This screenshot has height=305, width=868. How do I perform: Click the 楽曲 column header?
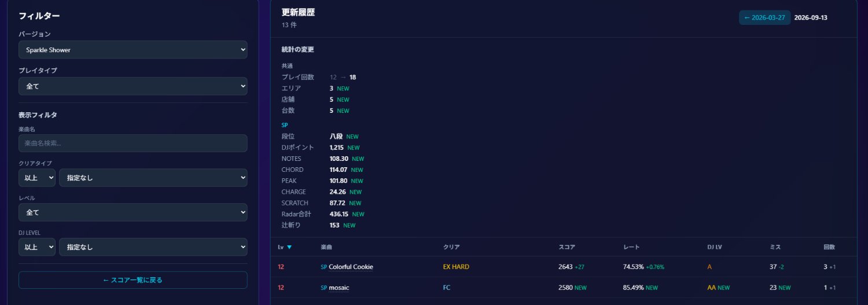tap(326, 247)
